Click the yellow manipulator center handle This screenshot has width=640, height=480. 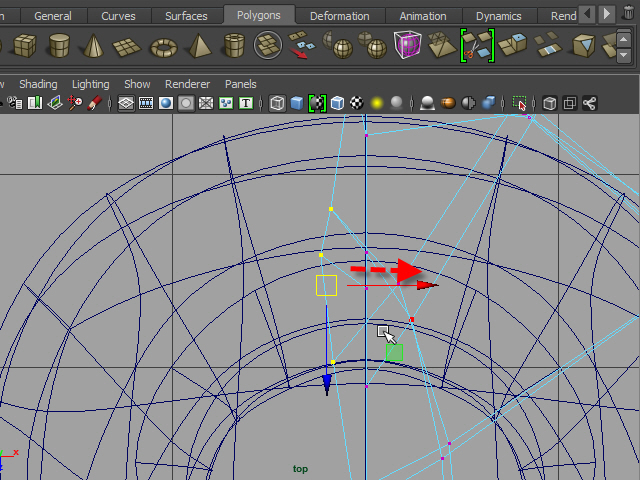point(327,285)
